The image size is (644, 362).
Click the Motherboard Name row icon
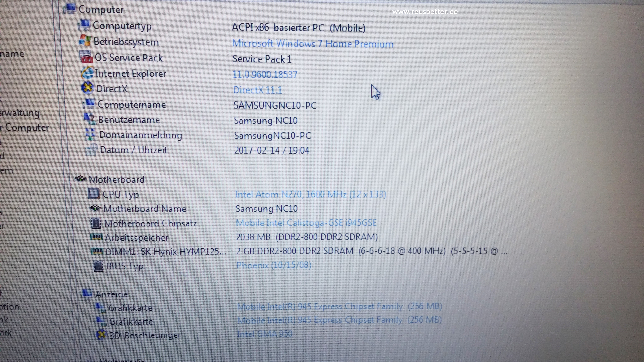tap(95, 208)
